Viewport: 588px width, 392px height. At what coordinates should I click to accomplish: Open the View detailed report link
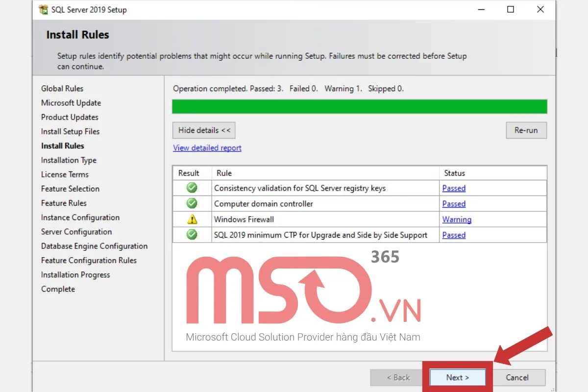pyautogui.click(x=207, y=148)
